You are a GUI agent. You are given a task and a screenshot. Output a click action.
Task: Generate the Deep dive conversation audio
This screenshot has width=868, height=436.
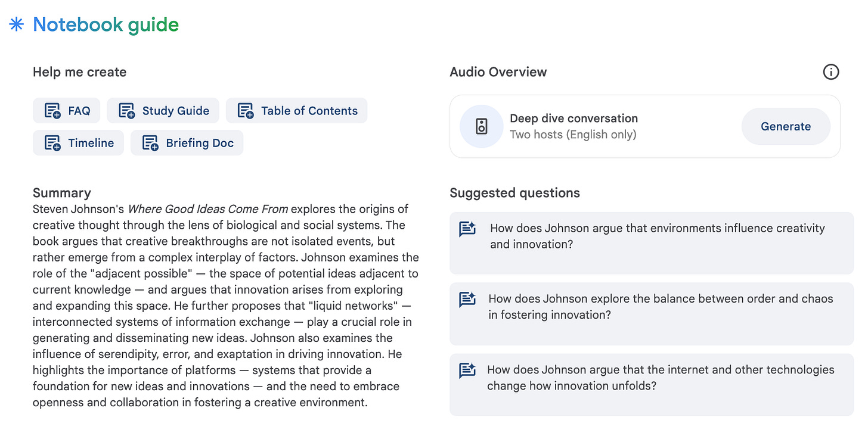point(786,126)
